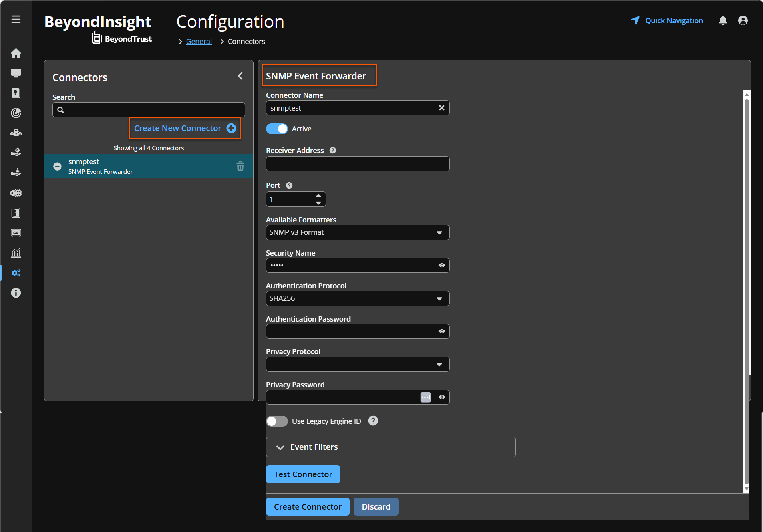
Task: Show the Privacy Password
Action: coord(442,397)
